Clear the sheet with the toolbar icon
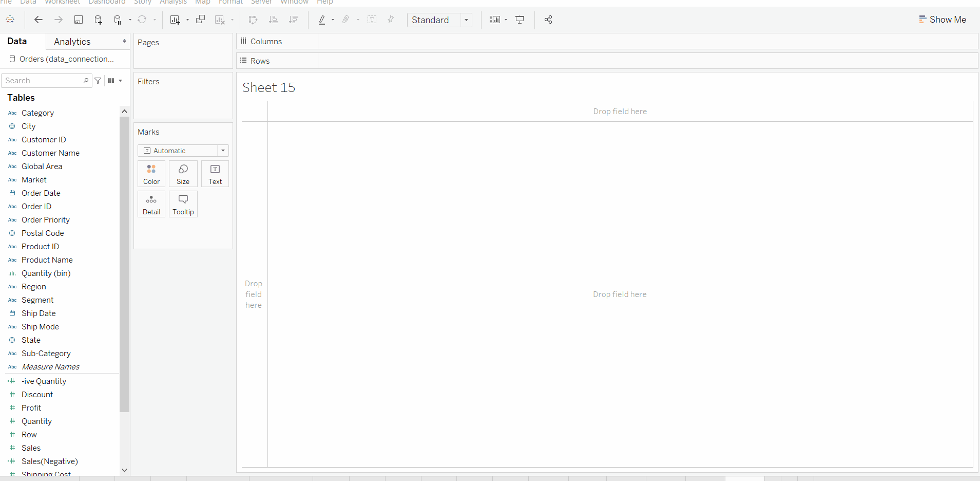This screenshot has height=481, width=980. [x=220, y=20]
